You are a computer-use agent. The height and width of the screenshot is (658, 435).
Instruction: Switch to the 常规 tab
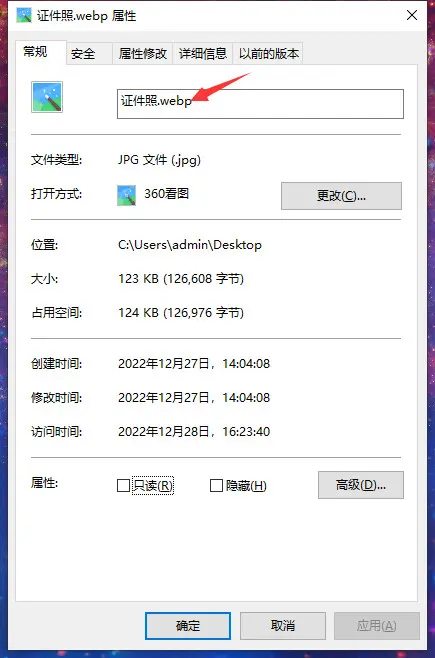click(35, 52)
